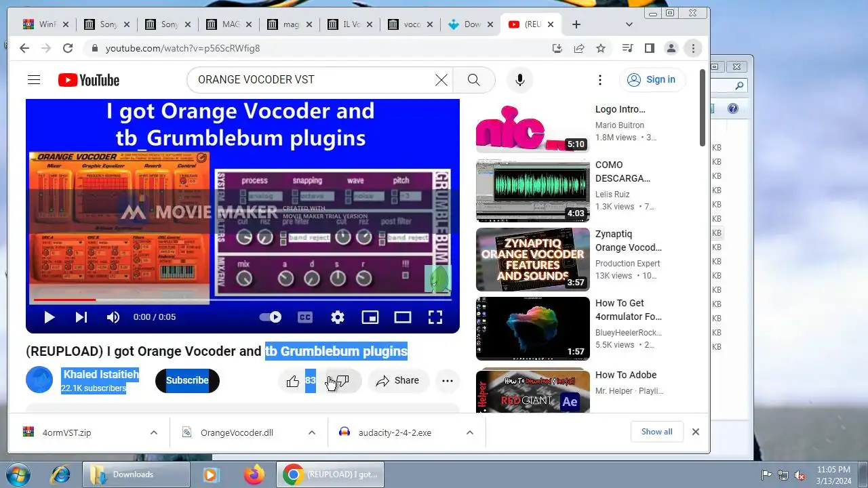Open Zynaptiq Orange Vocoder video title
Screen dimensions: 868x488
pos(629,241)
